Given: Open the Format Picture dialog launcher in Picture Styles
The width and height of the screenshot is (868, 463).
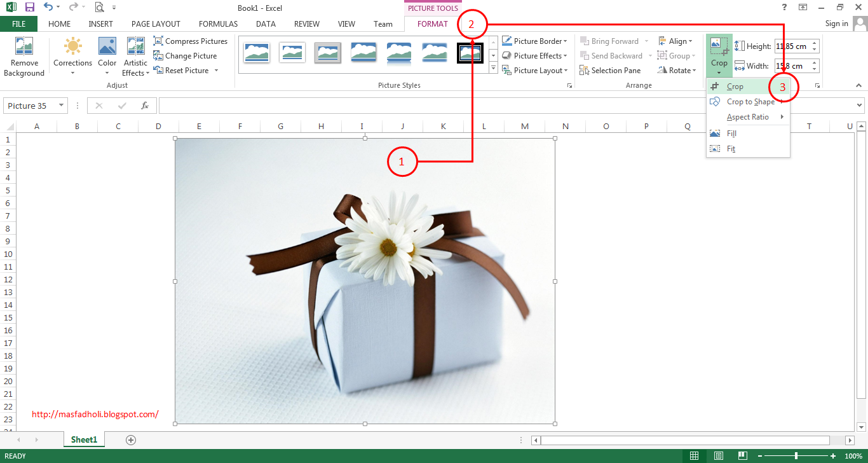Looking at the screenshot, I should [569, 85].
